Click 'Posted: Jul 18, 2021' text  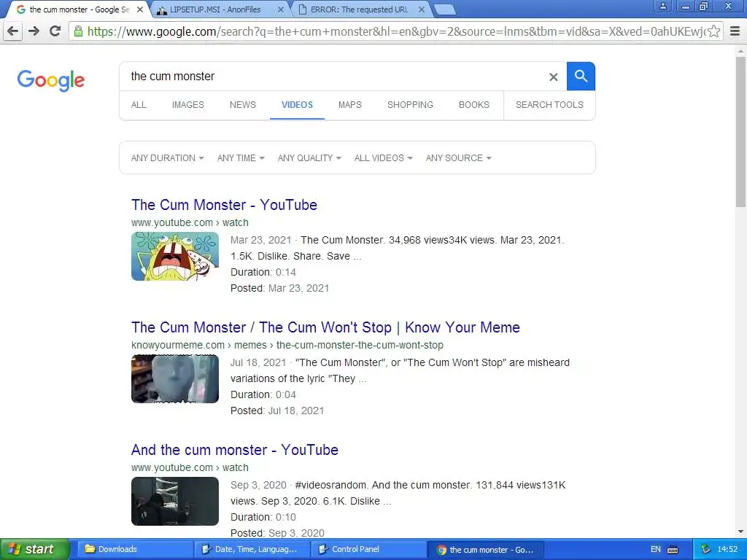point(277,411)
